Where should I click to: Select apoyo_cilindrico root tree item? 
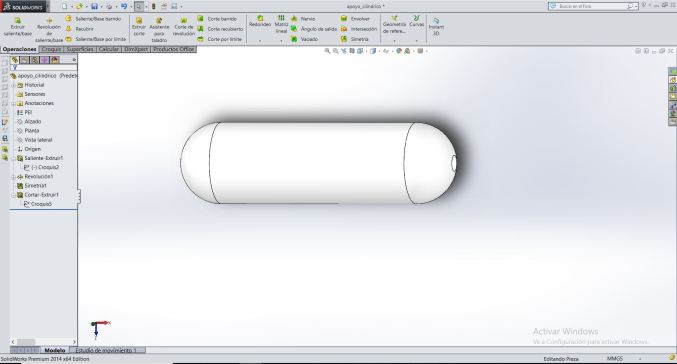(x=43, y=76)
